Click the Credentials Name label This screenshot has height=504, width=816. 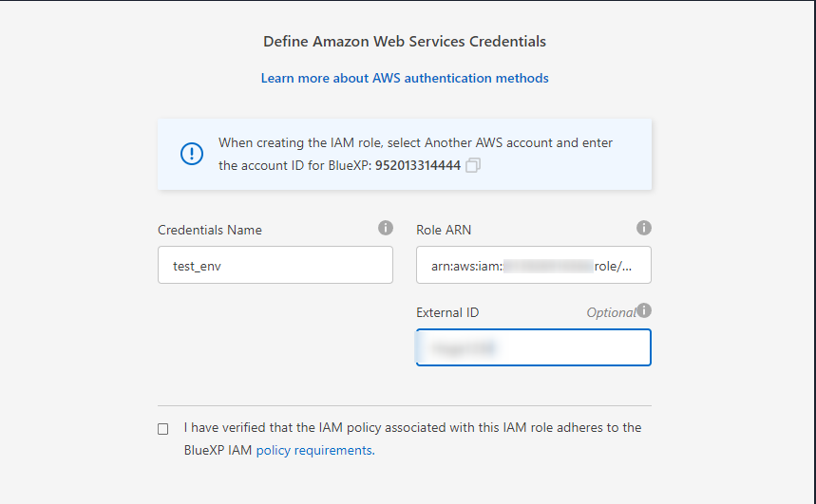pyautogui.click(x=210, y=230)
